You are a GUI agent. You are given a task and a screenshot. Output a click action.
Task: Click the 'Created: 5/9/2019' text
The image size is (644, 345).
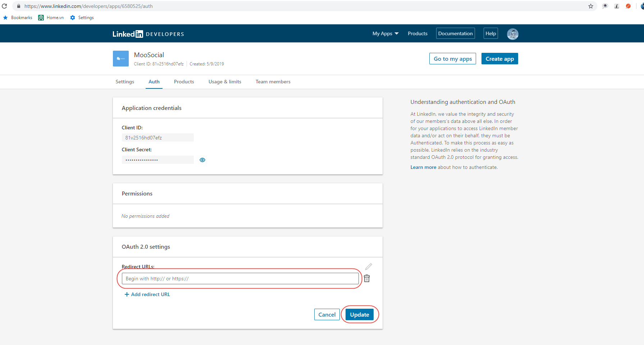coord(207,64)
